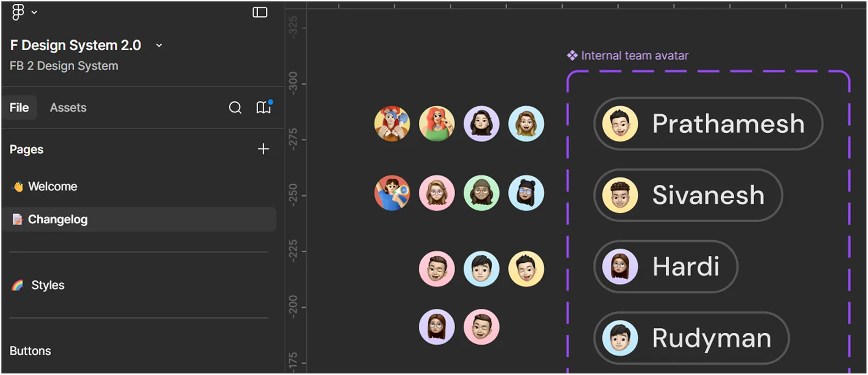Switch to the File tab
The height and width of the screenshot is (375, 868).
point(19,107)
